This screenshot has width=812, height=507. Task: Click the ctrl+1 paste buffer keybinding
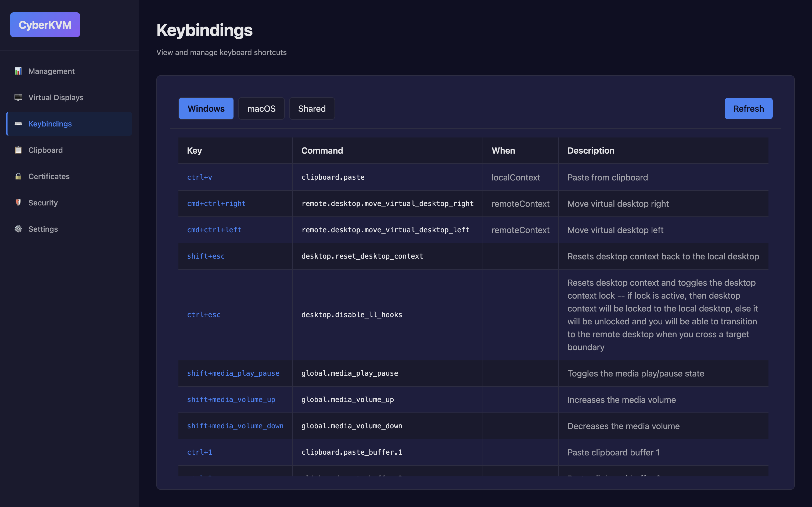[200, 452]
